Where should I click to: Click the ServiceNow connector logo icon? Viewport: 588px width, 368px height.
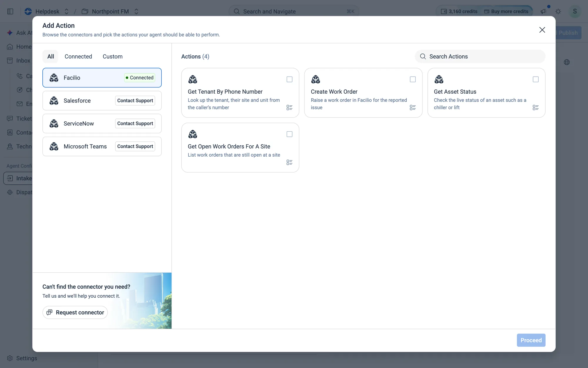coord(54,124)
